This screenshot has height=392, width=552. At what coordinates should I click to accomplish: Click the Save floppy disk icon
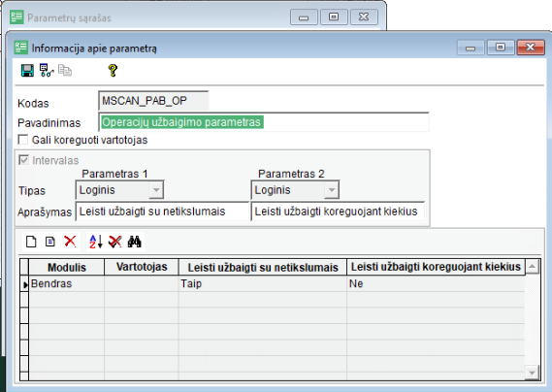pyautogui.click(x=27, y=71)
